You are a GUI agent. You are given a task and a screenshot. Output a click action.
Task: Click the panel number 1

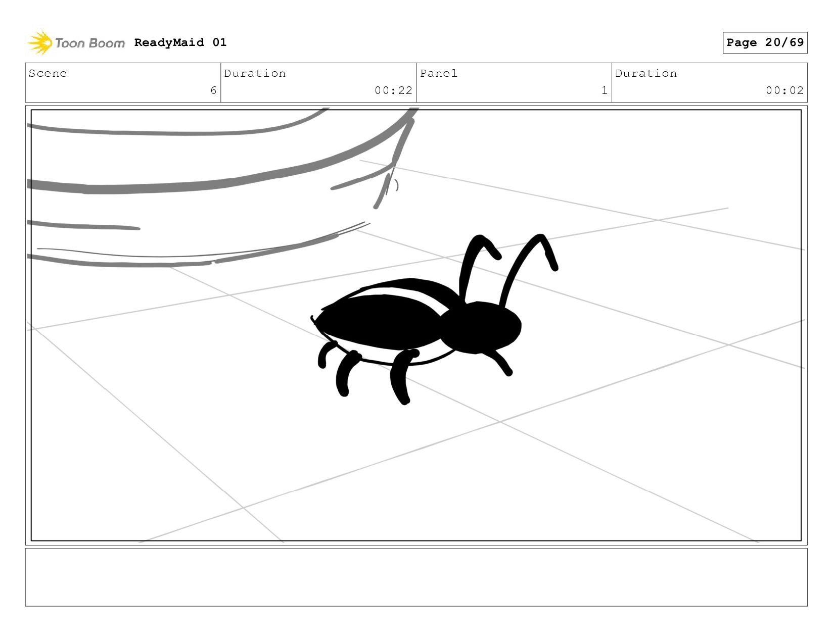pos(604,90)
